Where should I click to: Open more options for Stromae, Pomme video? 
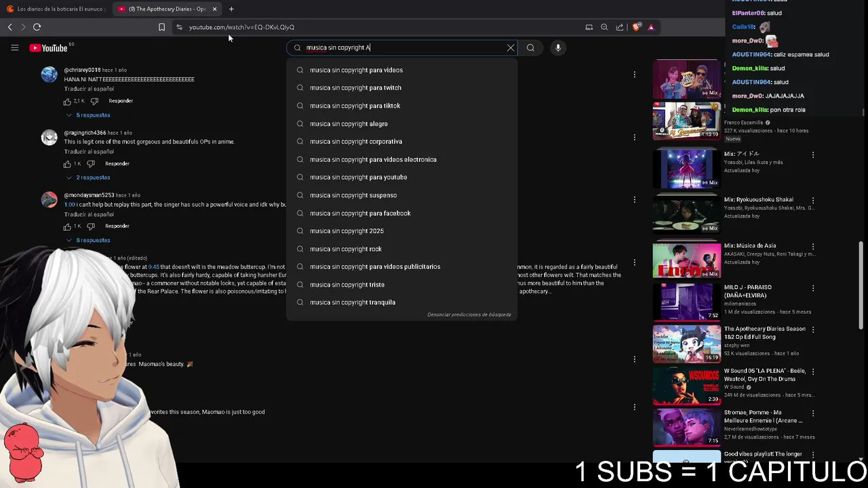click(x=812, y=413)
